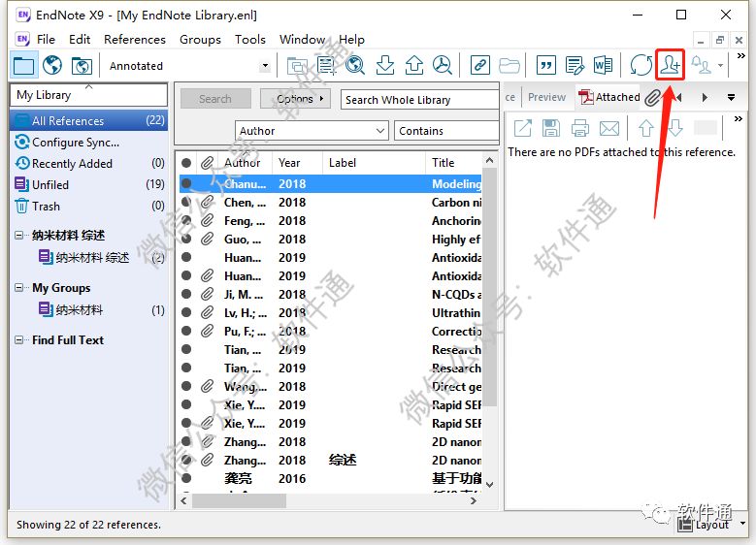756x545 pixels.
Task: Click Find Full Text icon
Action: 443,65
